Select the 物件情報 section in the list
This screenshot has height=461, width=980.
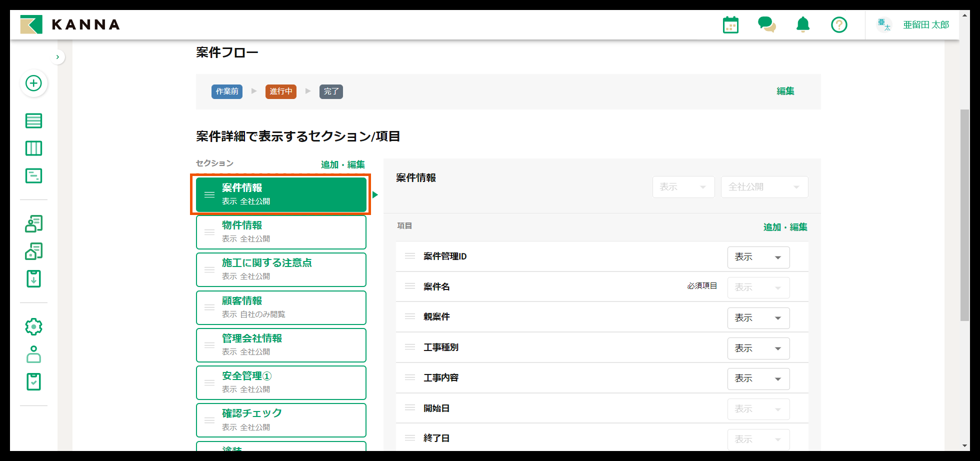point(281,231)
